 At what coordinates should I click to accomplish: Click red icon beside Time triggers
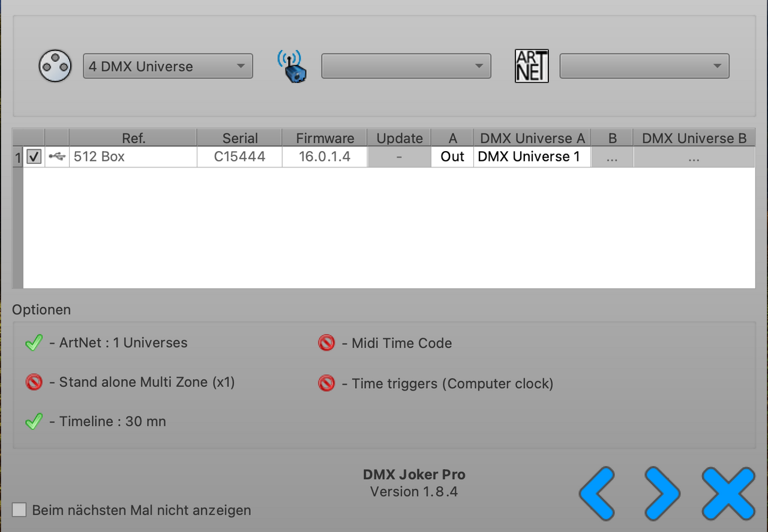[326, 383]
